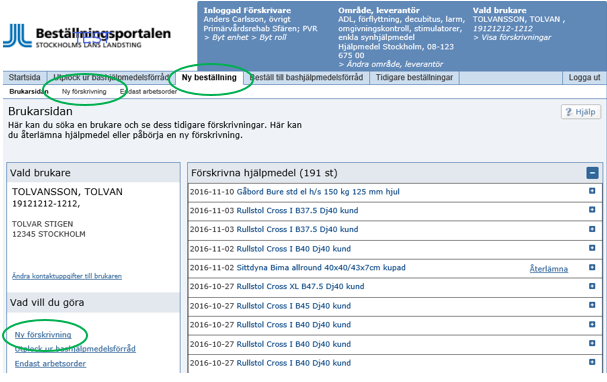Click the Förskrivna hjälpmedel (191 st) heading
This screenshot has height=382, width=607.
pos(264,173)
